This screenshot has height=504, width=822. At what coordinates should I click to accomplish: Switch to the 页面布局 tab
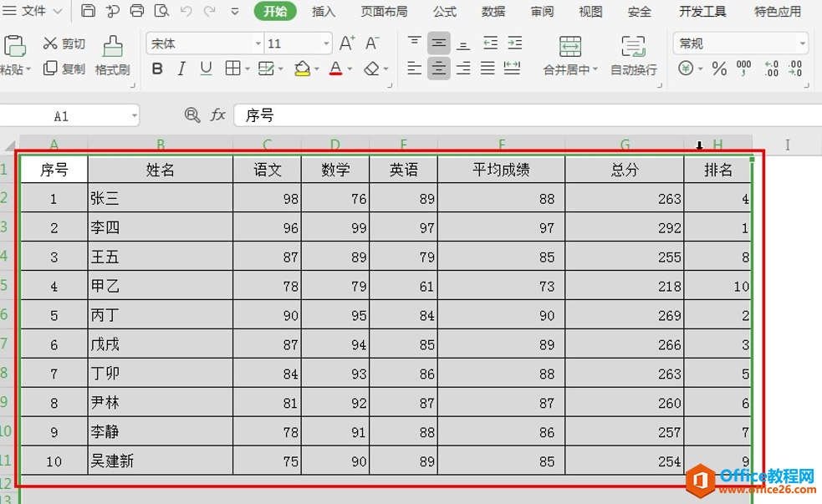pyautogui.click(x=384, y=11)
